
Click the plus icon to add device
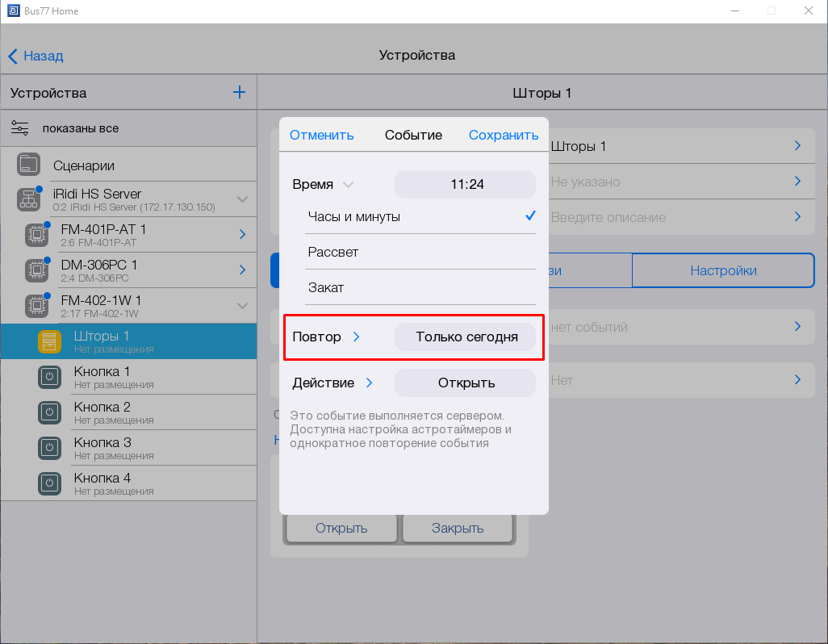coord(239,92)
